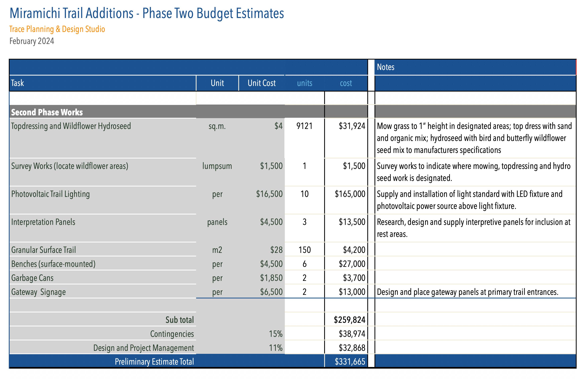
Task: Click the 9121 units cell
Action: pyautogui.click(x=304, y=126)
